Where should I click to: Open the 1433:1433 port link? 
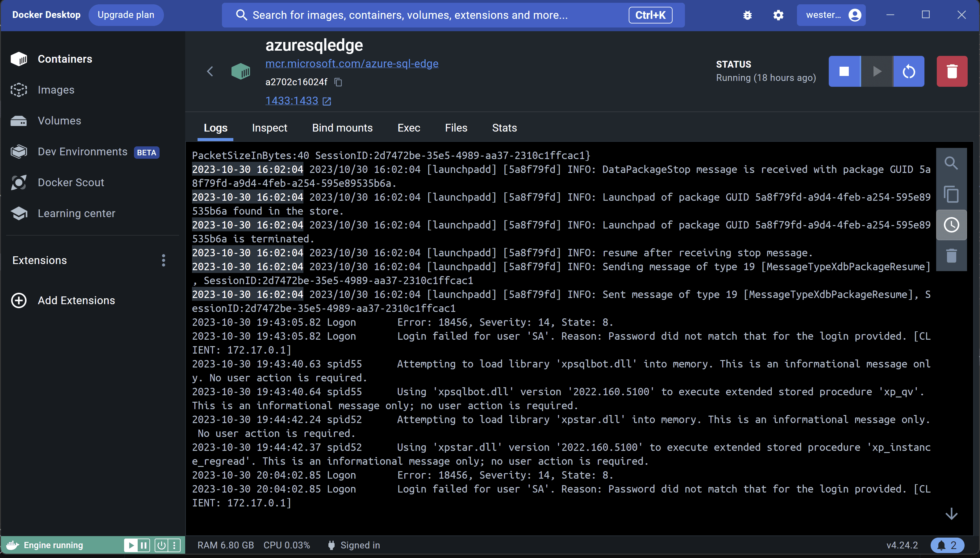(292, 100)
